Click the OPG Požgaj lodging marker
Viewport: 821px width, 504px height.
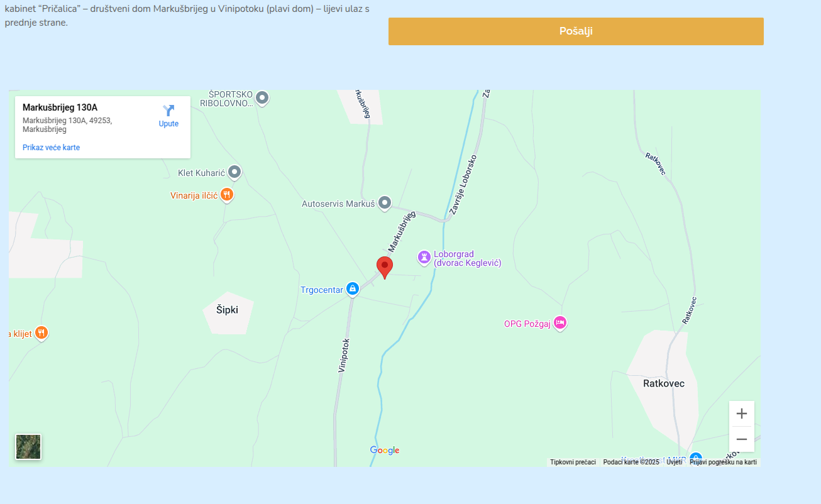click(x=560, y=323)
